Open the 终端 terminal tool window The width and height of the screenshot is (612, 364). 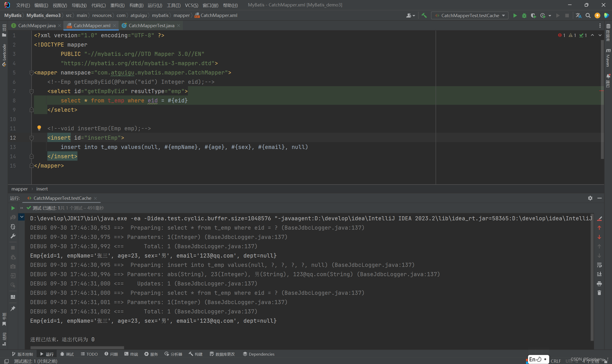pyautogui.click(x=131, y=354)
